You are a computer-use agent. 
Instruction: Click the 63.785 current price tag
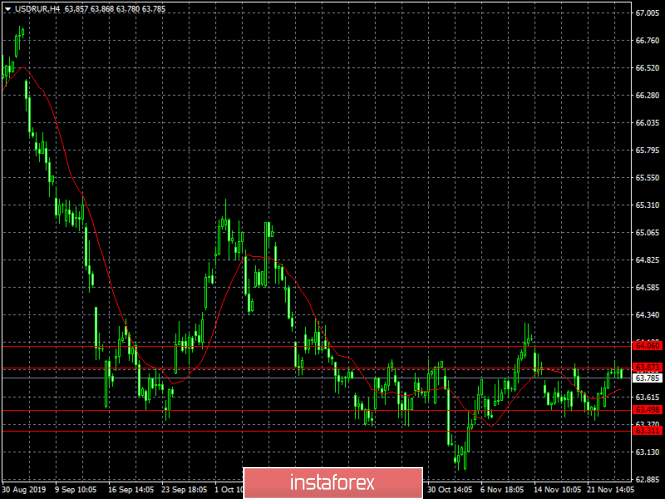coord(645,379)
